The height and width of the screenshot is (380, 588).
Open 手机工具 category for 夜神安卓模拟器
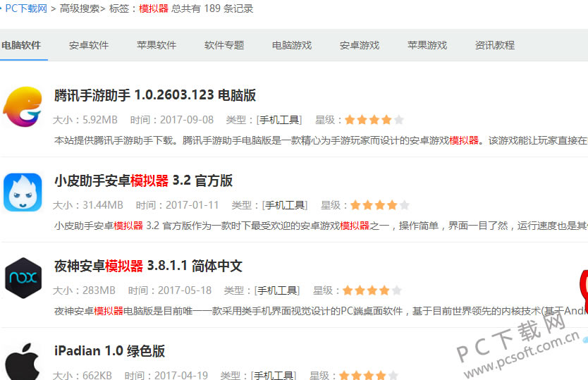pyautogui.click(x=277, y=290)
